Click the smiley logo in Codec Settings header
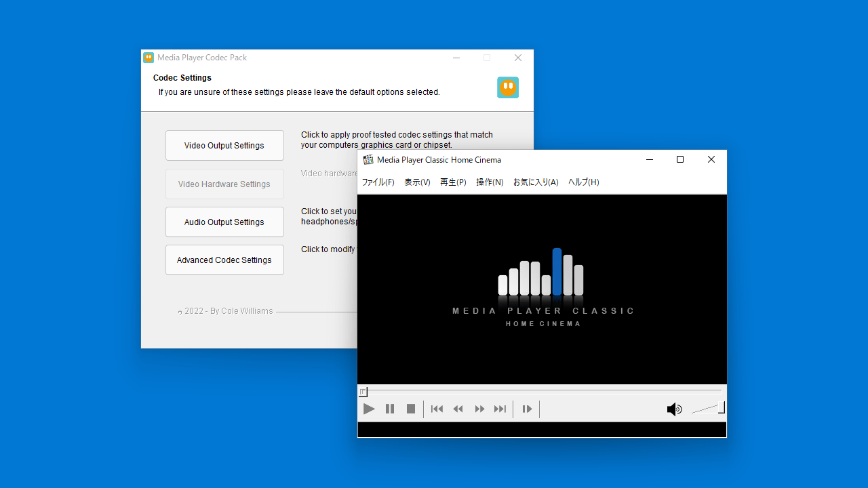This screenshot has height=488, width=868. 508,87
